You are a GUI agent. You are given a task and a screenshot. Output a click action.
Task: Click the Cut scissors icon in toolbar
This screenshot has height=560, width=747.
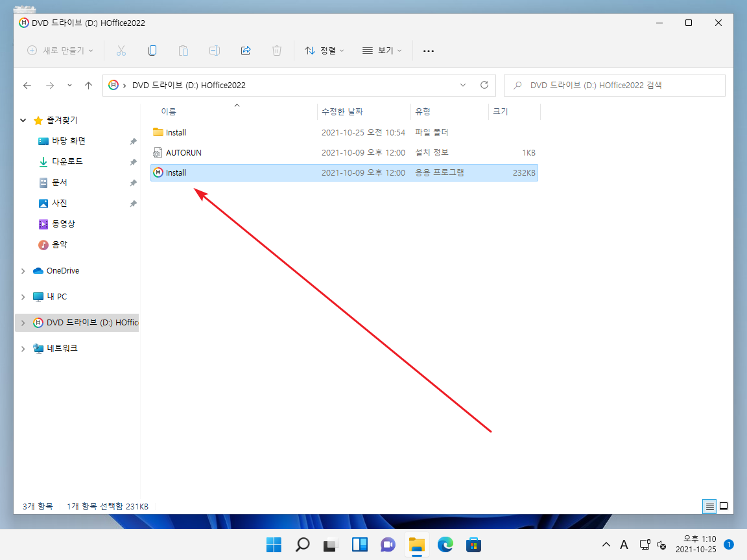point(121,51)
